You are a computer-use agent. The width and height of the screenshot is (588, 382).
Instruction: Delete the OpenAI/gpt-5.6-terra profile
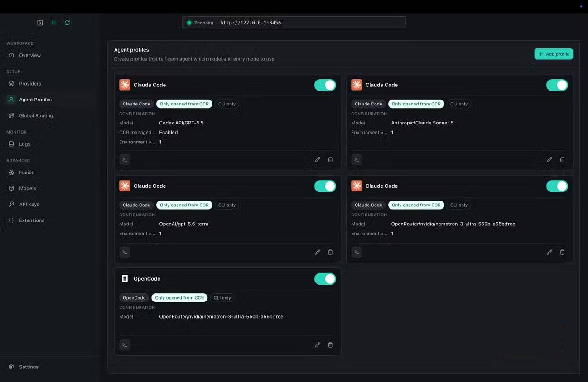coord(330,252)
